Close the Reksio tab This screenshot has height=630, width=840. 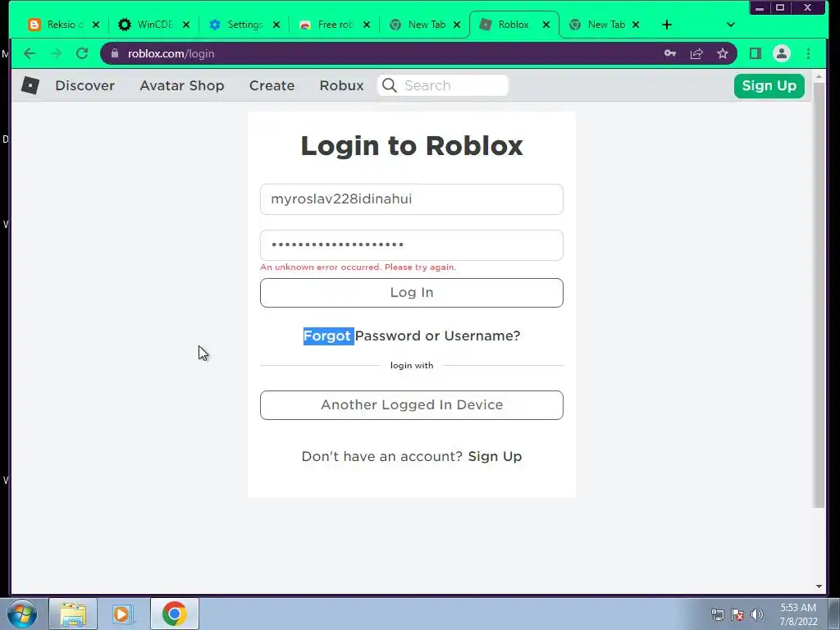pos(96,25)
